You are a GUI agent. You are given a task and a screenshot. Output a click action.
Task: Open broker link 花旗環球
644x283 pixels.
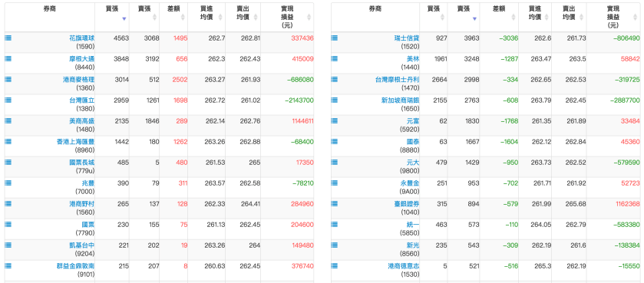coord(82,38)
